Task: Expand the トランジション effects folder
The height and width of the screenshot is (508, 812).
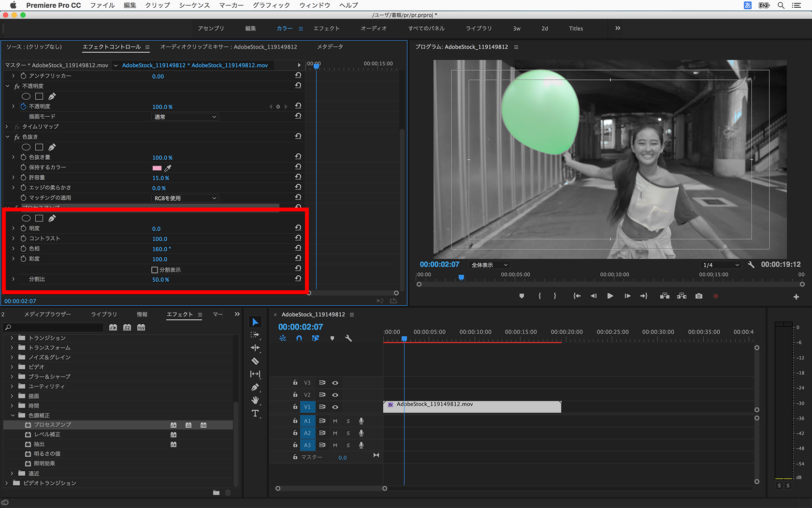Action: pyautogui.click(x=12, y=338)
